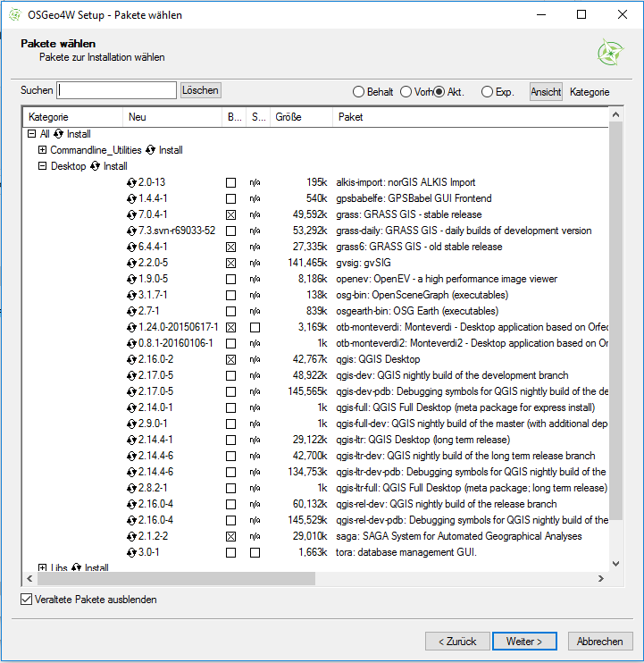Click vertical scrollbar thumb of package list
The width and height of the screenshot is (644, 663).
pyautogui.click(x=616, y=321)
